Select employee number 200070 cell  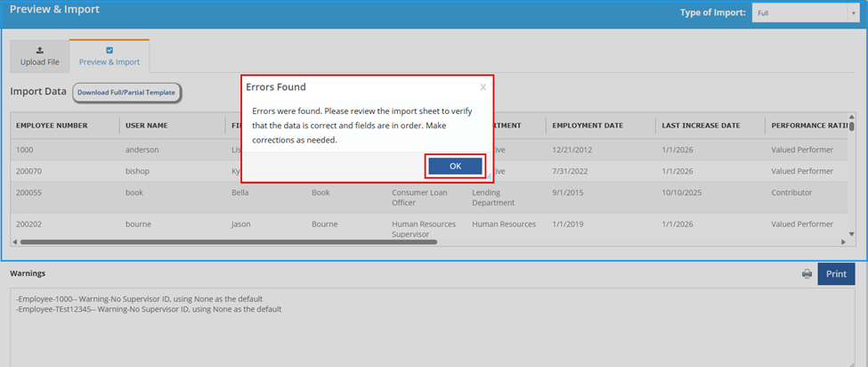click(28, 171)
